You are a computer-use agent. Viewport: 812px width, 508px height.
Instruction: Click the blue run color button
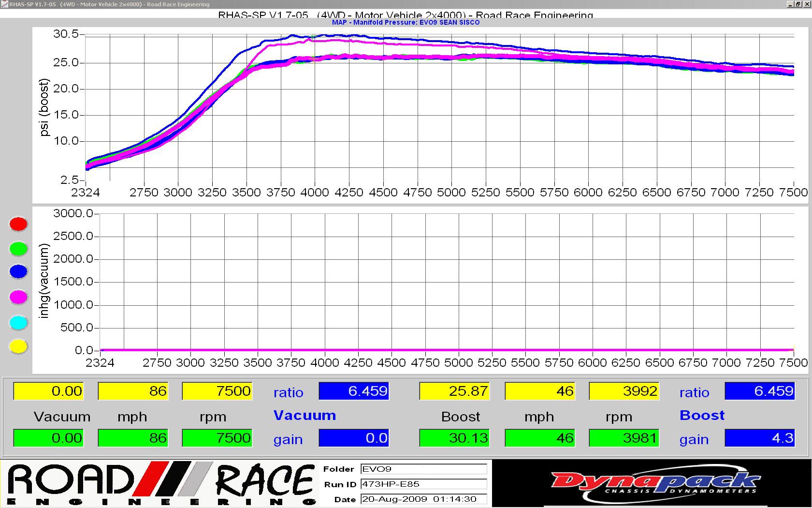[x=19, y=271]
